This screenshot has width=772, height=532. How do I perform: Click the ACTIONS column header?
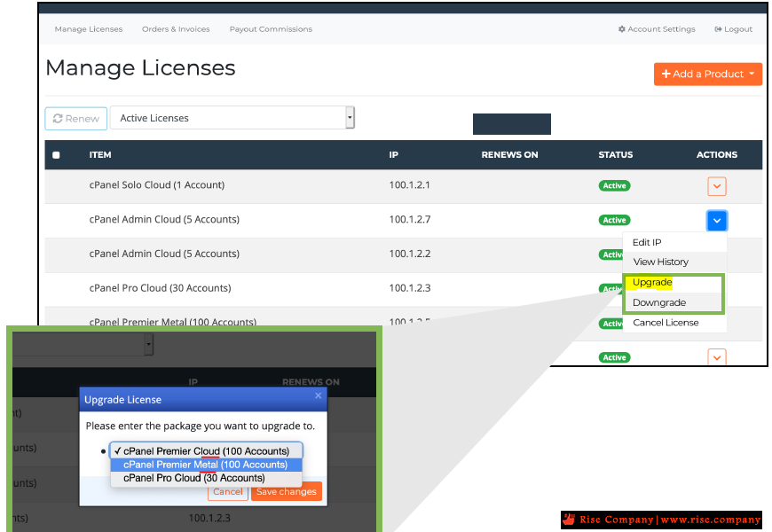coord(717,154)
